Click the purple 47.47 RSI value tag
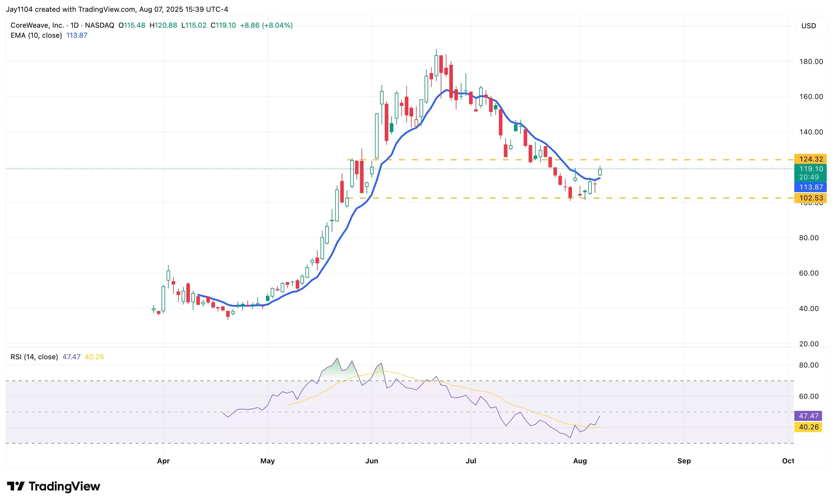835x504 pixels. click(x=808, y=416)
